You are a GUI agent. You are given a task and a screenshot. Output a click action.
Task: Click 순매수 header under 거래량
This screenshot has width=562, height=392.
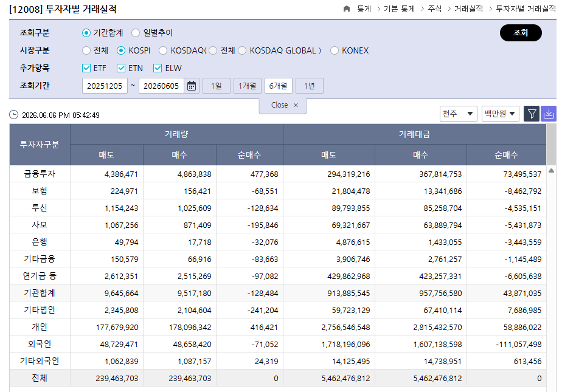(249, 155)
